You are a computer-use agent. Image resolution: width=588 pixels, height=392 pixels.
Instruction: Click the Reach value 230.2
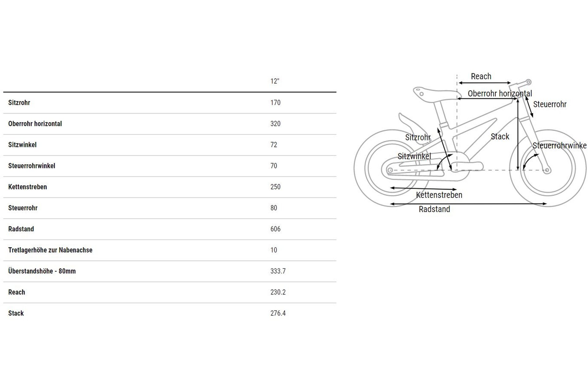(278, 292)
